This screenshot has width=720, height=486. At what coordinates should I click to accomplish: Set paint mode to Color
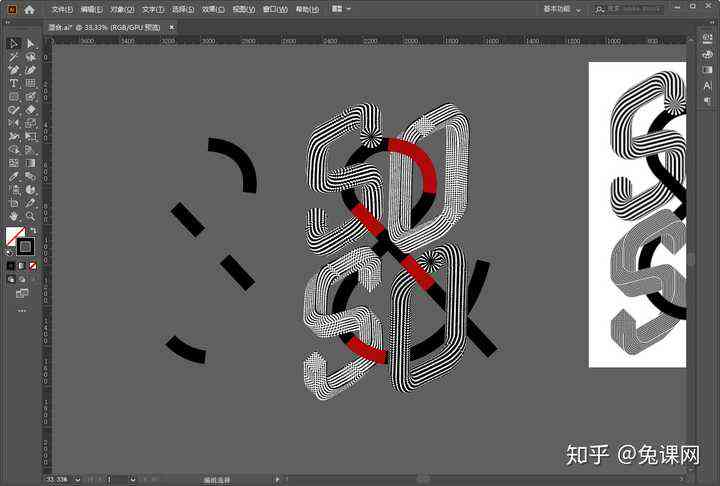pyautogui.click(x=11, y=266)
